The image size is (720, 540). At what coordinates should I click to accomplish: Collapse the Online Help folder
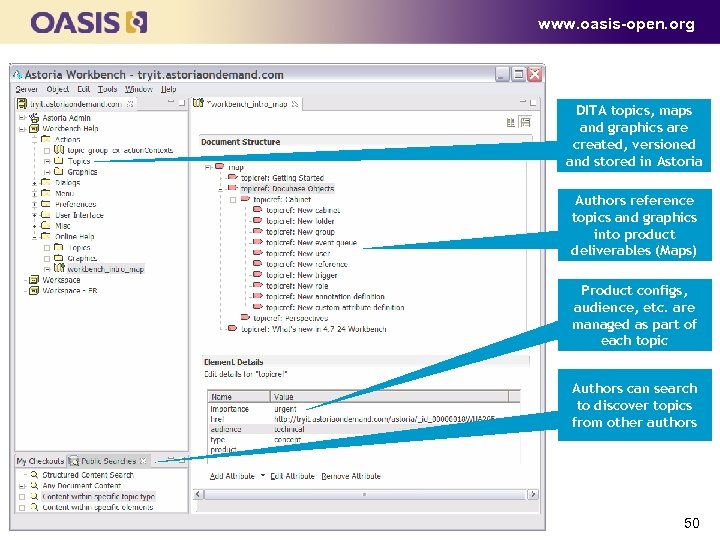[x=34, y=236]
